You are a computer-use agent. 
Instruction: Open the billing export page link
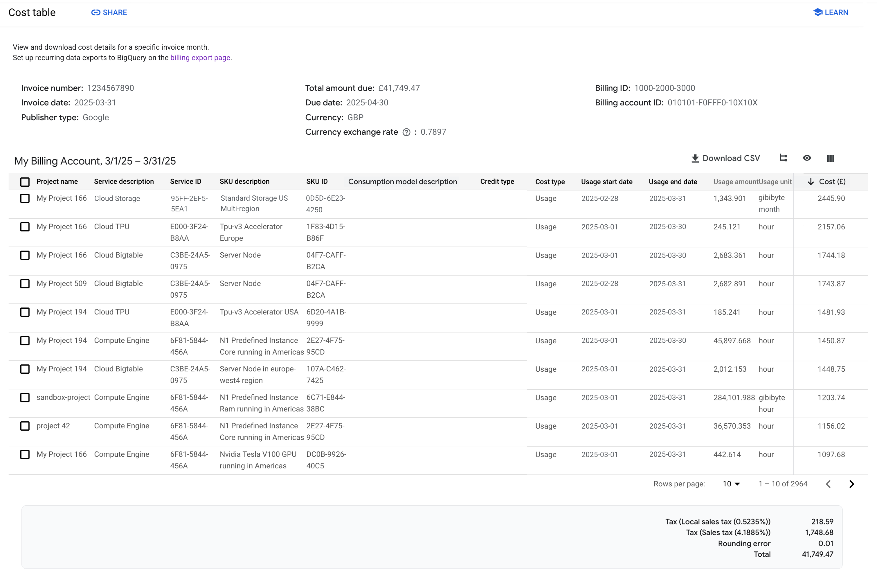(200, 58)
